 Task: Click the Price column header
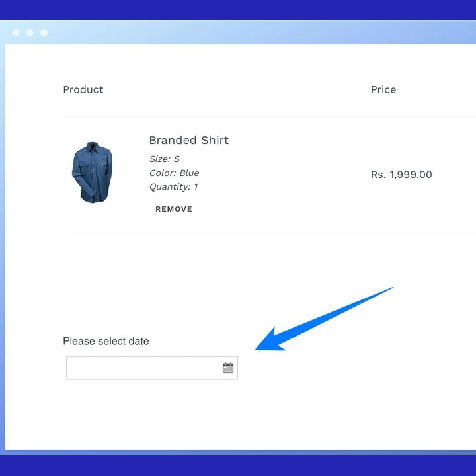click(x=383, y=89)
